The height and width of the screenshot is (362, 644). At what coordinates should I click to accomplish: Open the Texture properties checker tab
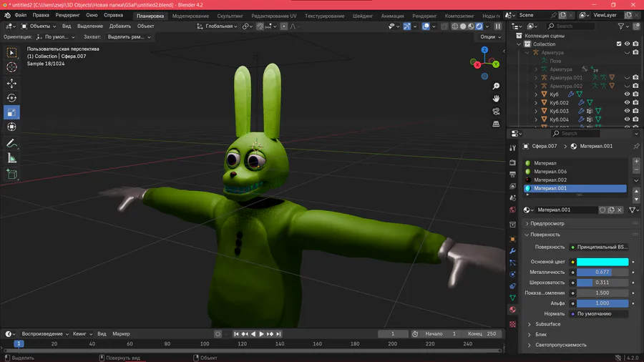click(512, 324)
